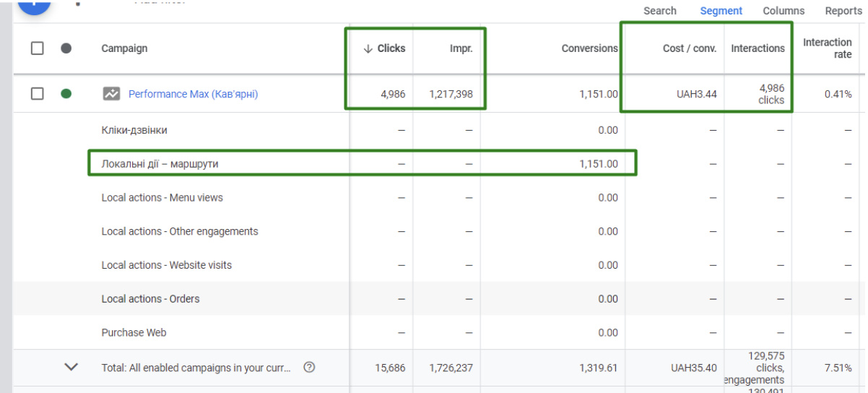Open the Reports menu
The height and width of the screenshot is (393, 868).
click(843, 11)
